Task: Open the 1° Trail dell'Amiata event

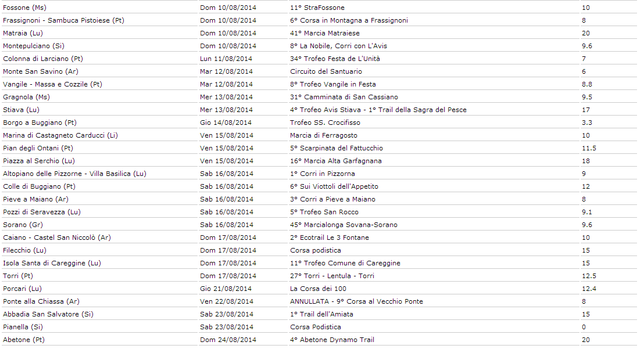Action: [321, 314]
